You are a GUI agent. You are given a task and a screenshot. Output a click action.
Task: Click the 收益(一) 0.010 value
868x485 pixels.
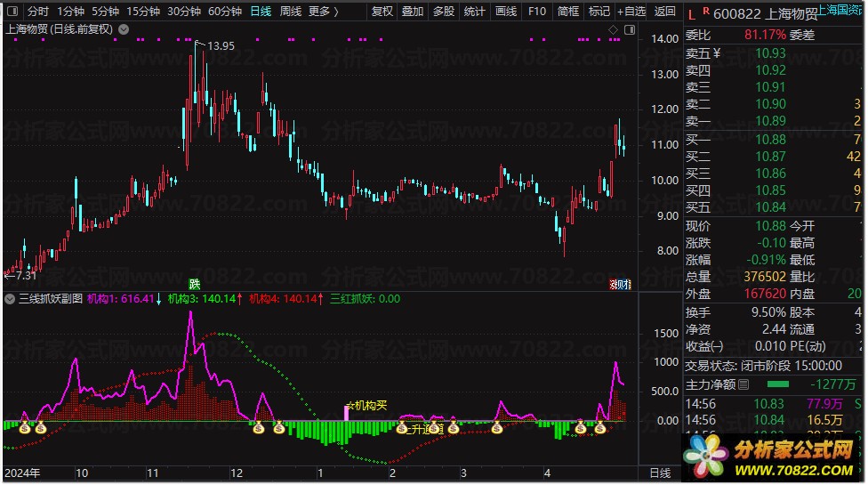tap(770, 346)
